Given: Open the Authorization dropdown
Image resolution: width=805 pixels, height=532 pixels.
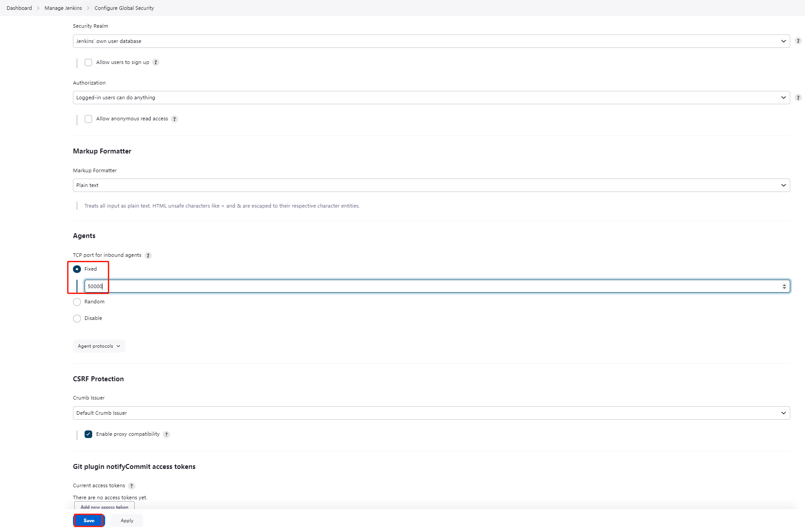Looking at the screenshot, I should [x=431, y=98].
